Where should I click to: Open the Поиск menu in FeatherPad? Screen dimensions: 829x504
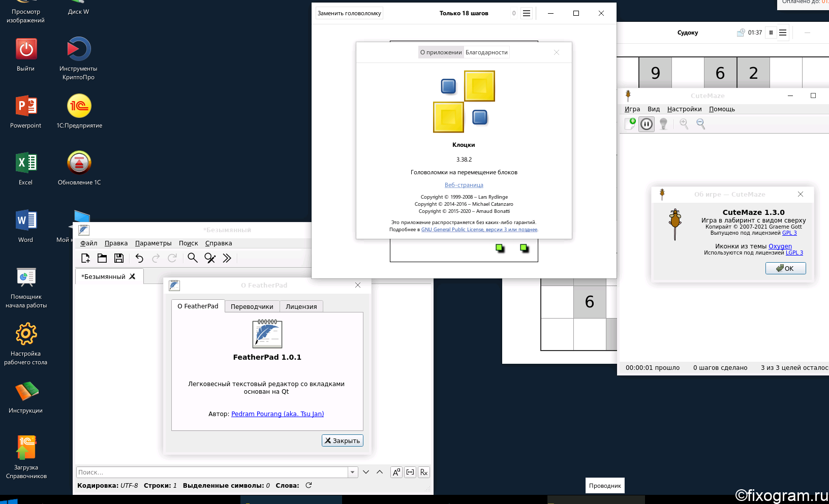click(x=188, y=243)
